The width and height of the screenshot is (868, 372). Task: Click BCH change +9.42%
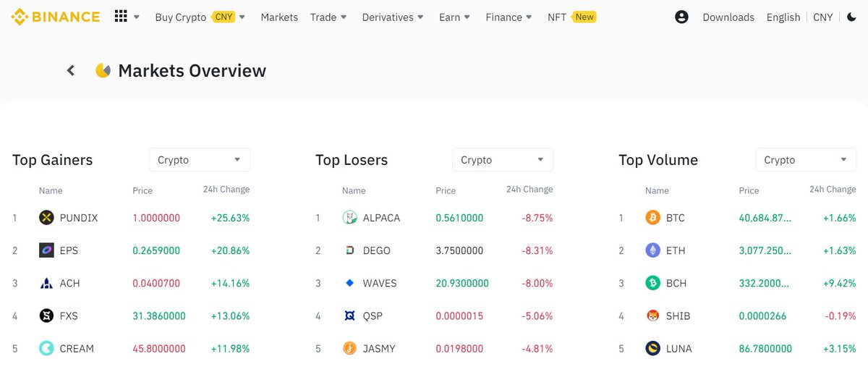[839, 283]
